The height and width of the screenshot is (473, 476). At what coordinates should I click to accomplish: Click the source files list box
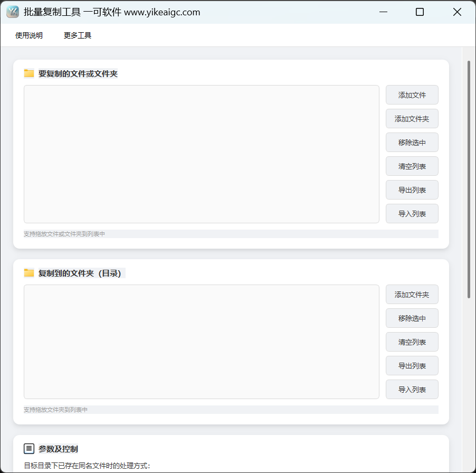pos(202,154)
